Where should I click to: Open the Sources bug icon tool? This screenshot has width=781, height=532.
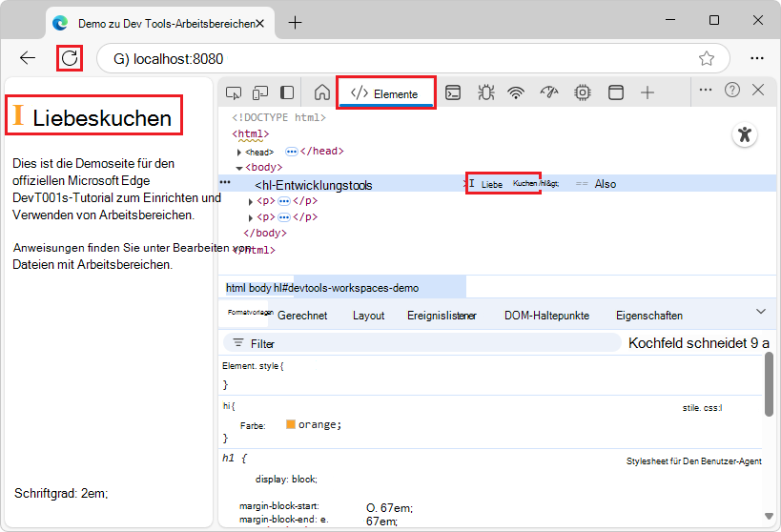(x=485, y=92)
